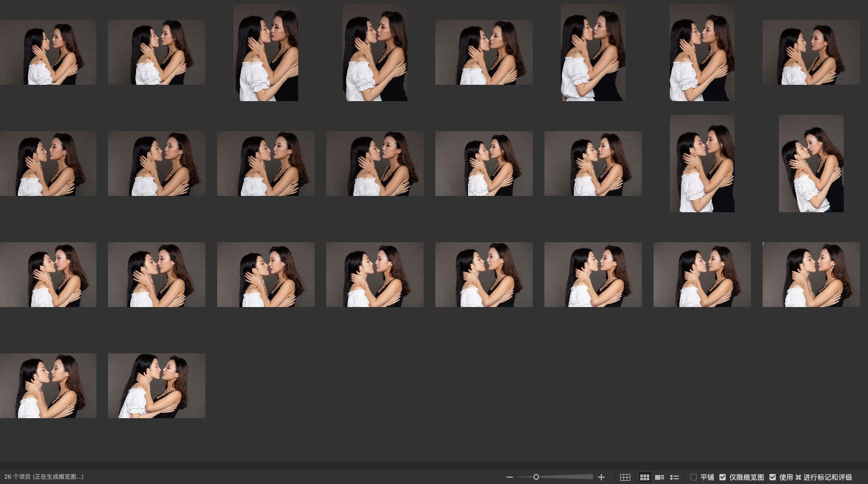Screen dimensions: 868x484
Task: Uncheck the 仅限缩览图 checkbox
Action: point(723,477)
